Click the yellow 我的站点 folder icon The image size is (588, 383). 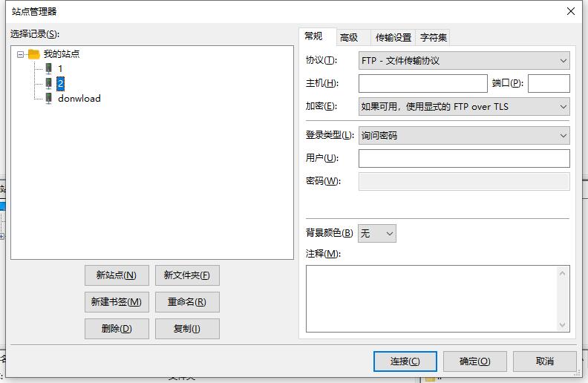(x=33, y=54)
